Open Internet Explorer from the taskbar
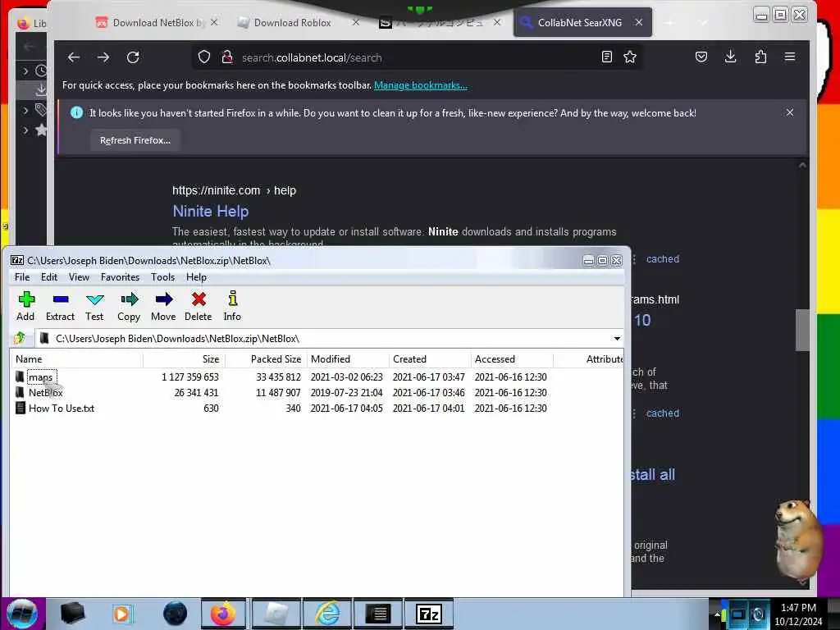This screenshot has width=840, height=630. point(326,614)
